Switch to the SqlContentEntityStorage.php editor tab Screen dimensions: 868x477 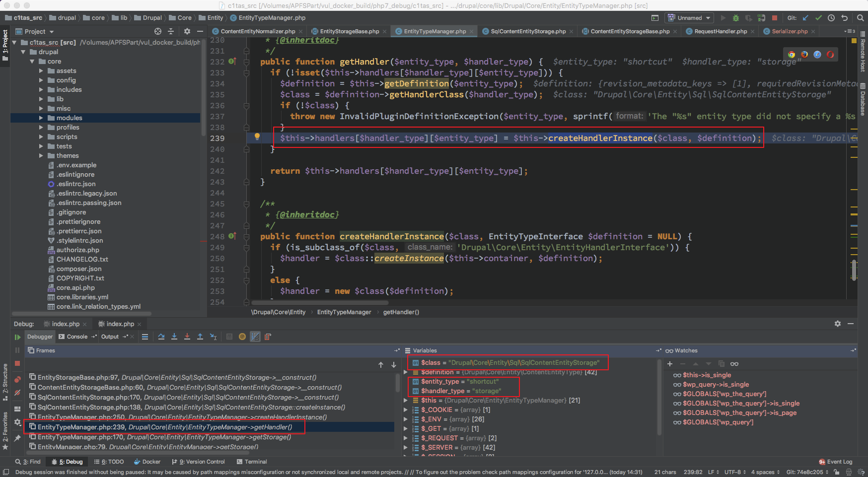coord(528,31)
